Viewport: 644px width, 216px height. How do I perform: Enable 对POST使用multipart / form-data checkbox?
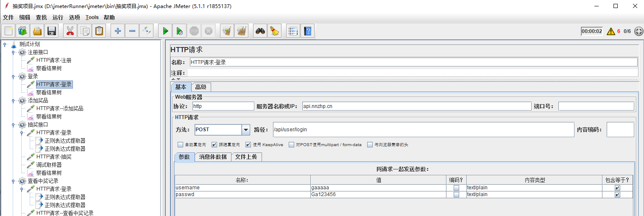pyautogui.click(x=291, y=144)
